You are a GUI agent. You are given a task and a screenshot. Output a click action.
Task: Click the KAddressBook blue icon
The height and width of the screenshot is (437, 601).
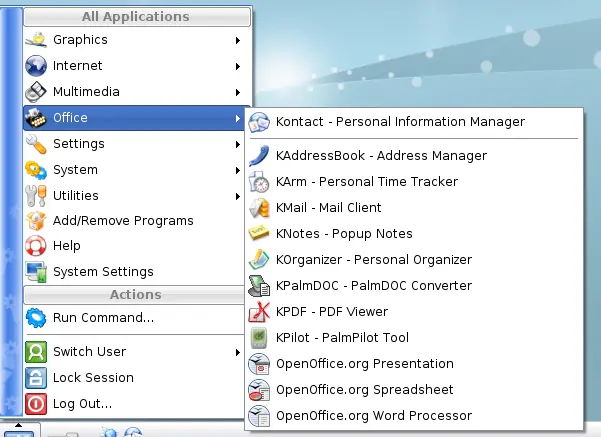point(259,156)
